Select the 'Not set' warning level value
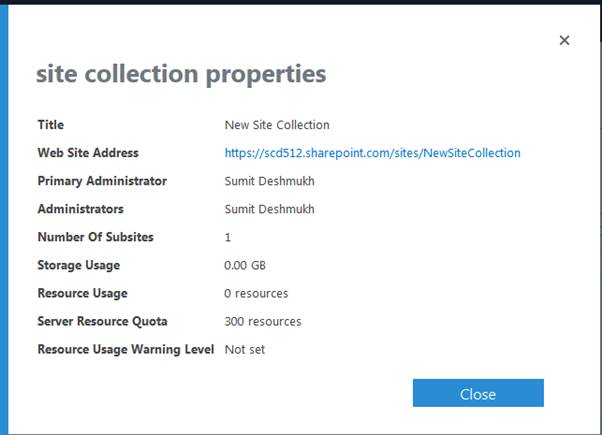 coord(245,349)
